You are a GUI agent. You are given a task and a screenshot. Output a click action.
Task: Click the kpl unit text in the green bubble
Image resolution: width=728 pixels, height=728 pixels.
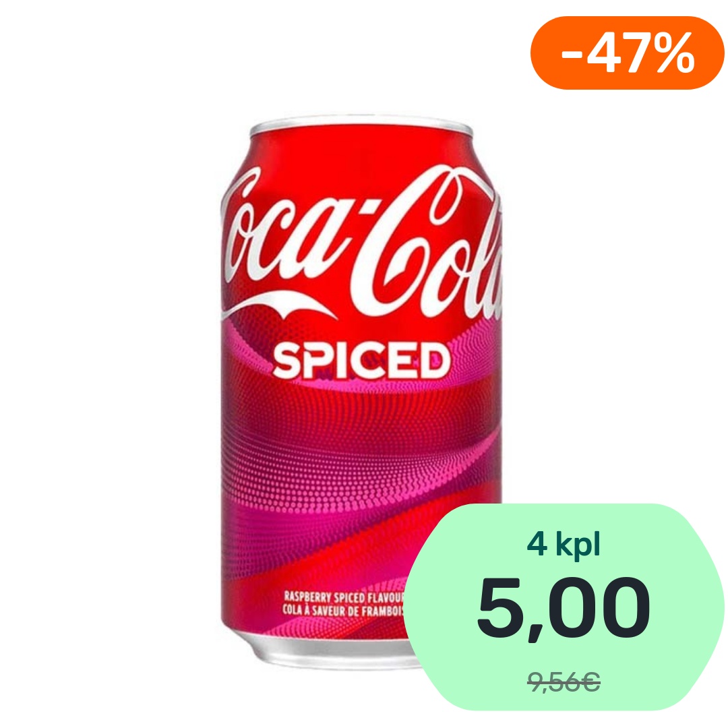[578, 544]
